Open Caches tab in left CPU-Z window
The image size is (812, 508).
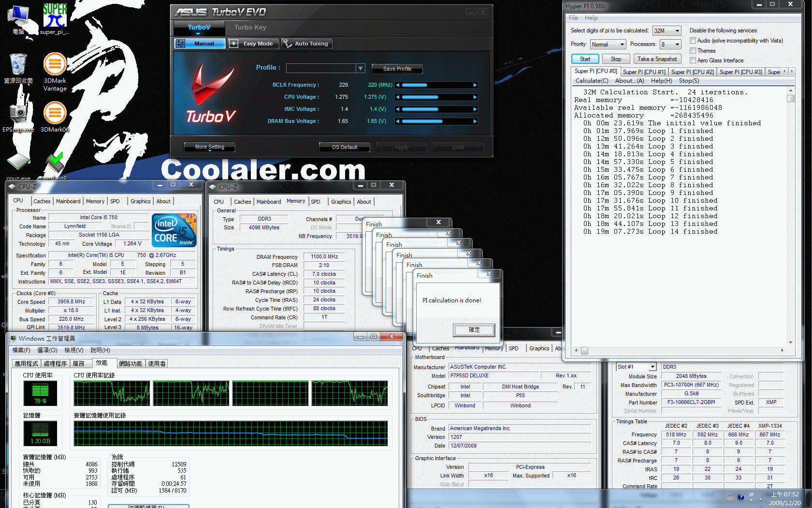coord(42,201)
